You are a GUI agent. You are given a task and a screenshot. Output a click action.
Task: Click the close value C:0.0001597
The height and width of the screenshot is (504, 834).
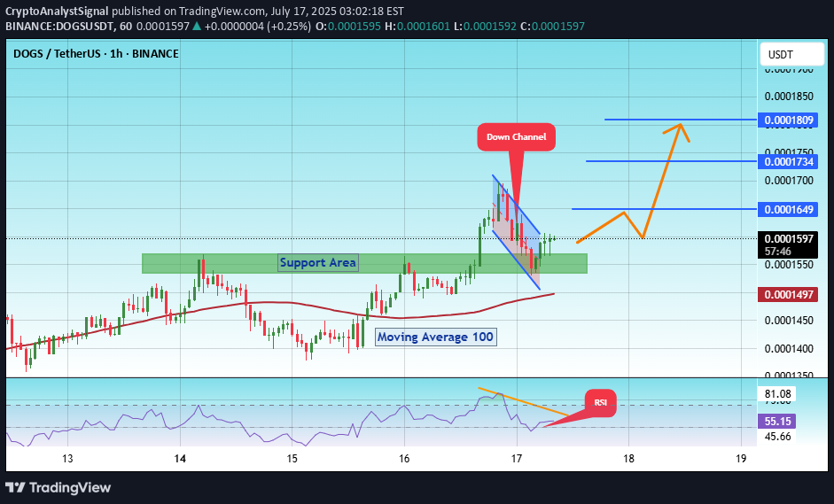(x=553, y=26)
